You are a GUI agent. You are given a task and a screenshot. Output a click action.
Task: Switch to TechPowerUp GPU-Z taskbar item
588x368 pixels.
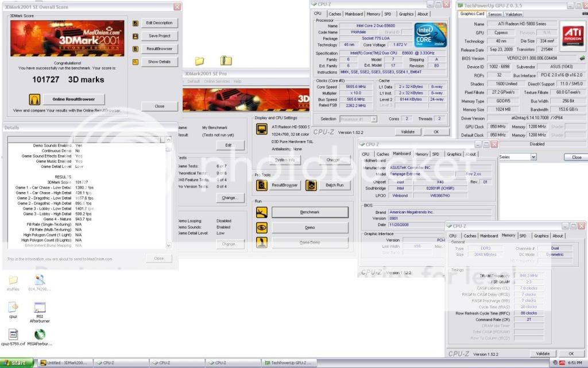click(289, 363)
